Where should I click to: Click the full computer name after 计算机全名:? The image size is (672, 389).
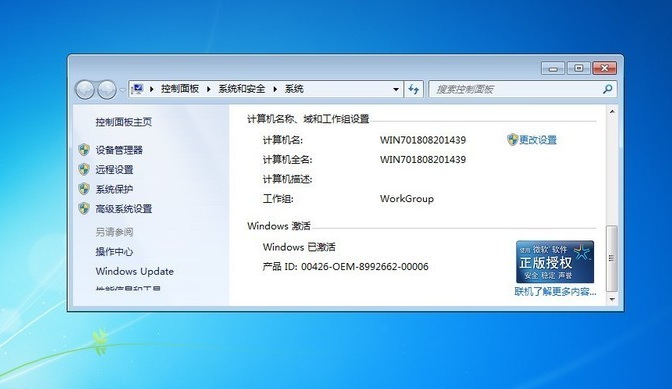pyautogui.click(x=423, y=160)
